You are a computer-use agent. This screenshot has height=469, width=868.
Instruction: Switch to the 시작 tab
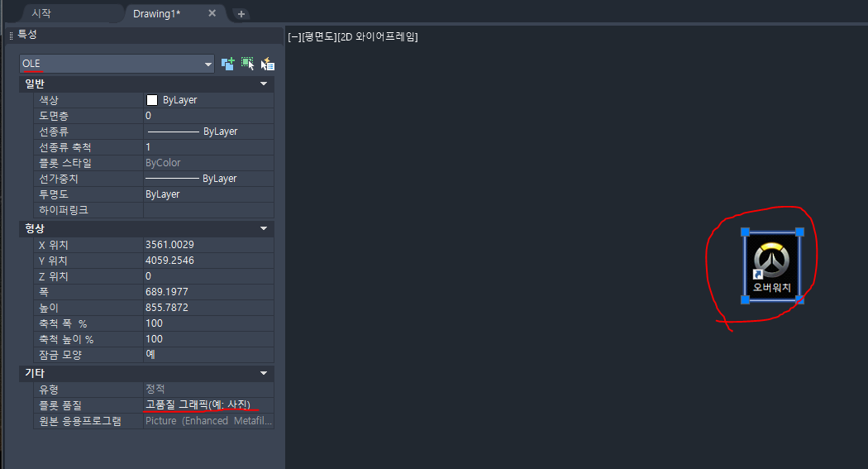[x=41, y=13]
